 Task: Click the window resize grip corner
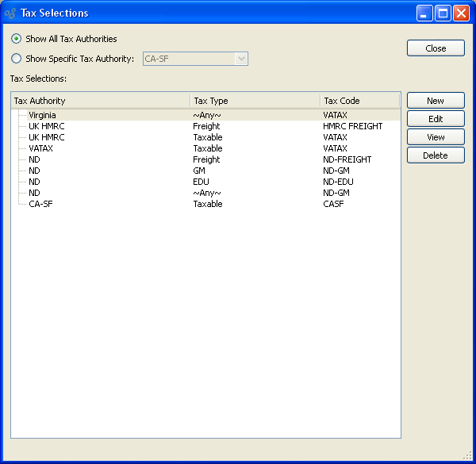click(x=469, y=457)
